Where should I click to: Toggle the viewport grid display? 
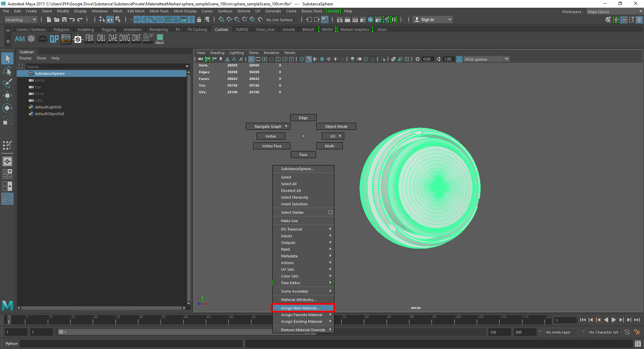click(251, 59)
